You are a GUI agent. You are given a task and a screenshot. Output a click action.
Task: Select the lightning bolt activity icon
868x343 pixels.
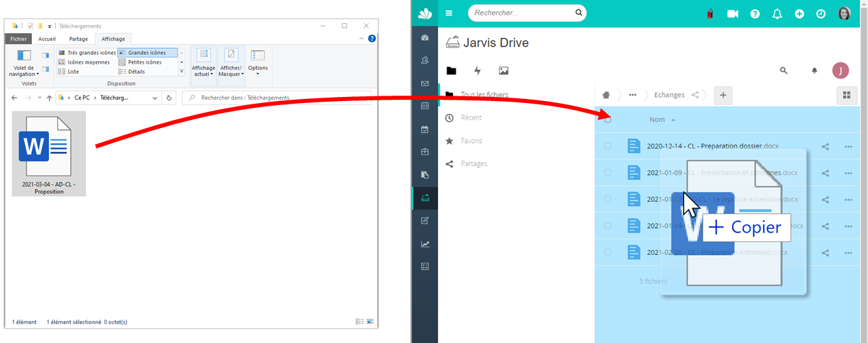pos(477,70)
